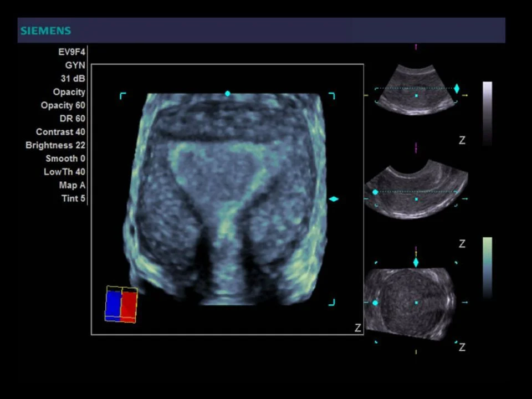Click the cyan dot marker atop rendered volume
Viewport: 532px width, 399px height.
(228, 94)
